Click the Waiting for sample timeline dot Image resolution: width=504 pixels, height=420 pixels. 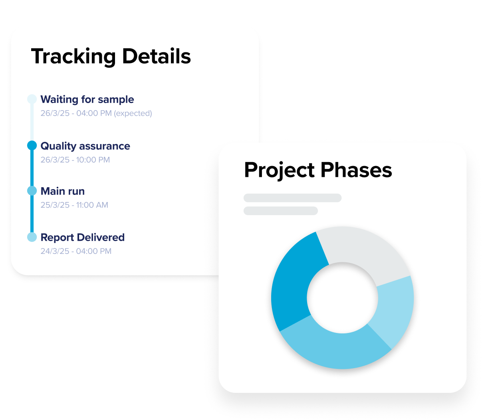(32, 99)
